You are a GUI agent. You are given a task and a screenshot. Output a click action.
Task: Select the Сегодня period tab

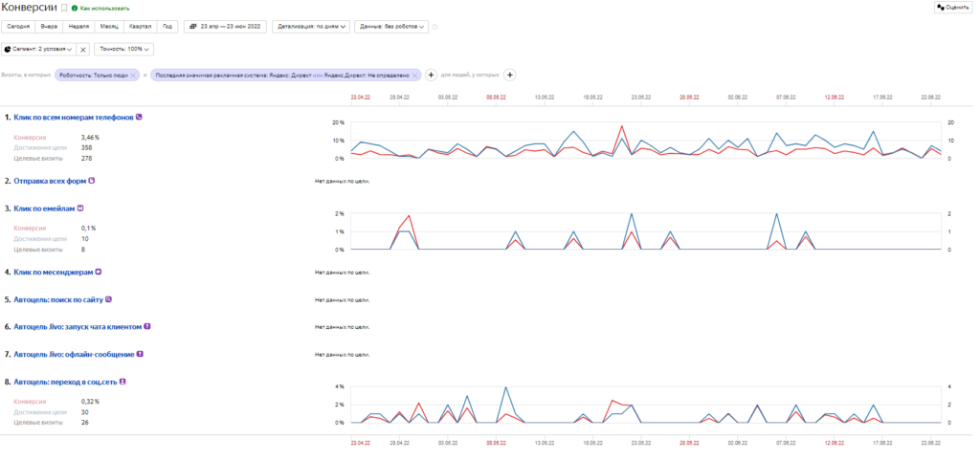[18, 27]
